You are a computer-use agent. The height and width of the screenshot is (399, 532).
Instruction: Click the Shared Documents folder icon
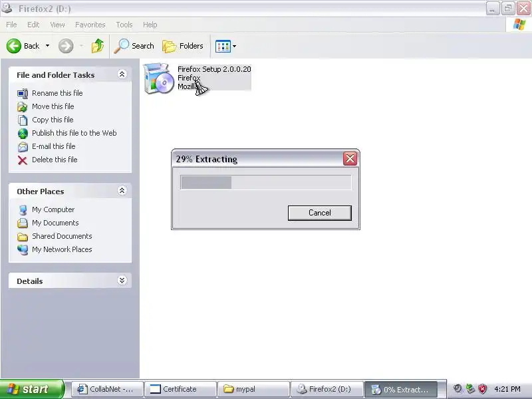[23, 237]
